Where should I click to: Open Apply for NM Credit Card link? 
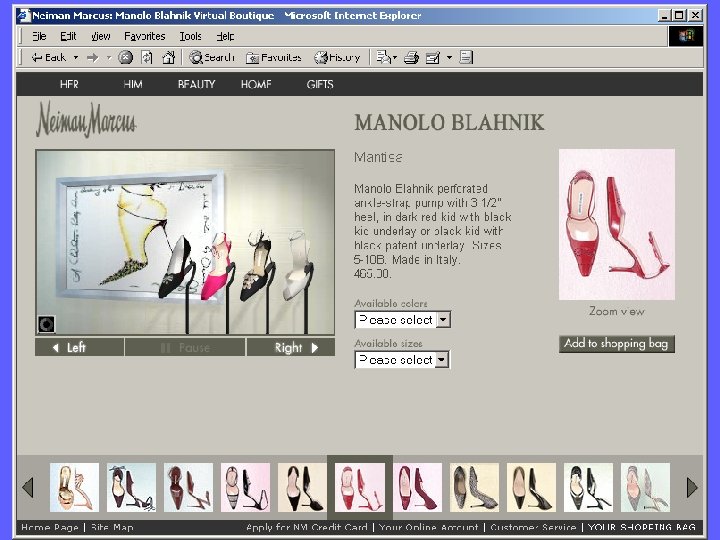[306, 527]
